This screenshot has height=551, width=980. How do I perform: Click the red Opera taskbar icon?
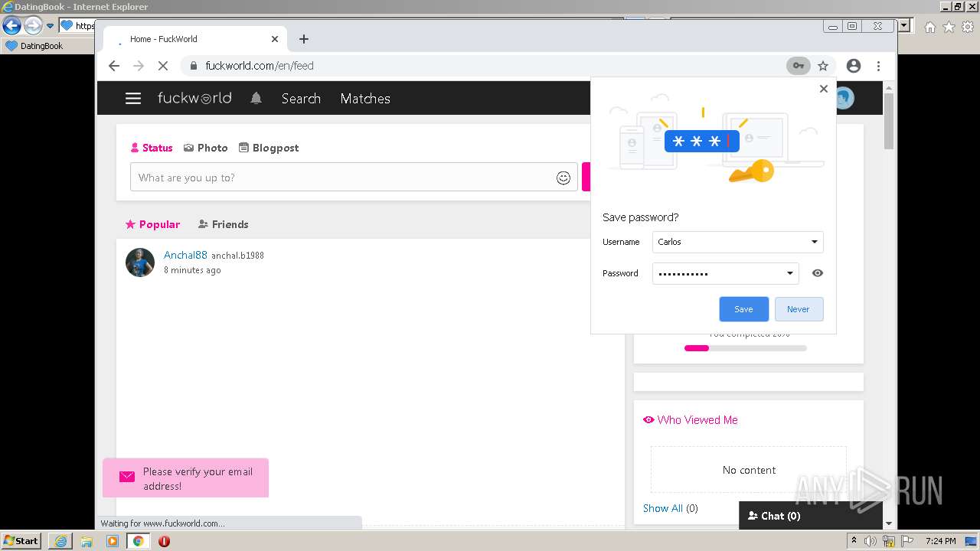click(164, 541)
